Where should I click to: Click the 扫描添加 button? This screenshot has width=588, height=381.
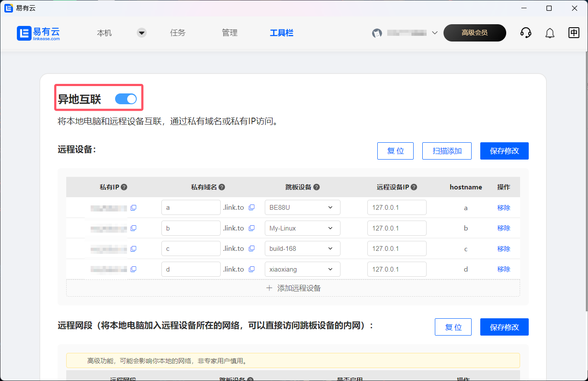point(447,151)
